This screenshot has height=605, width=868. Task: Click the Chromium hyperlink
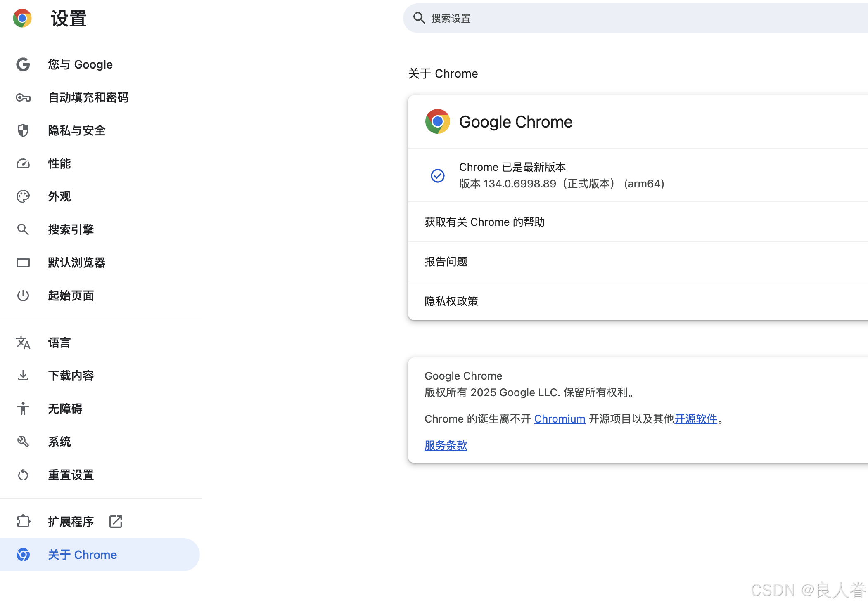point(560,419)
